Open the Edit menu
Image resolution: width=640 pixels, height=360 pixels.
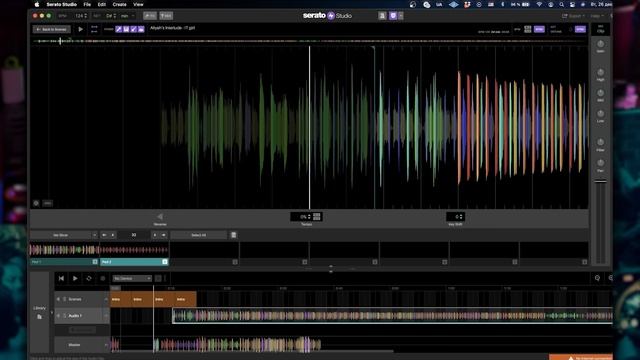pos(102,4)
